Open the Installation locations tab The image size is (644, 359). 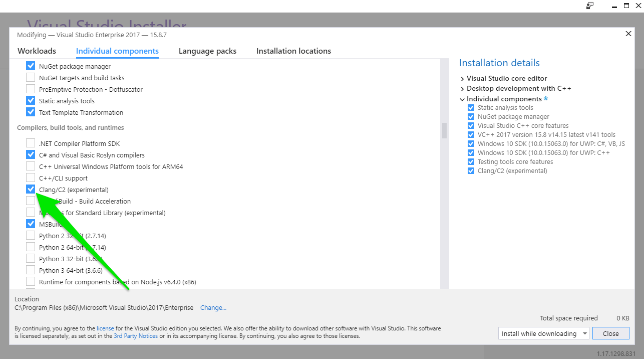pos(293,51)
